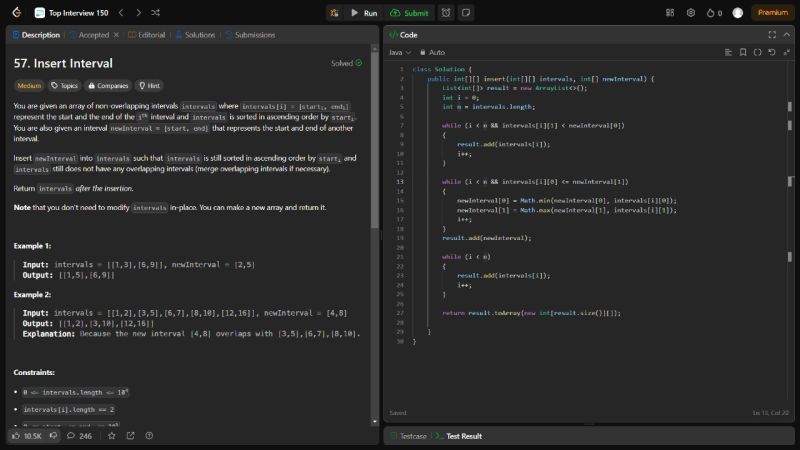Viewport: 800px width, 450px height.
Task: Close the Accepted tab
Action: click(116, 35)
